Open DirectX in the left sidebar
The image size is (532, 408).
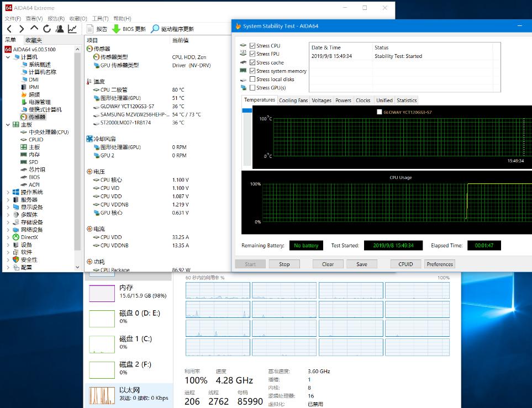click(x=30, y=237)
